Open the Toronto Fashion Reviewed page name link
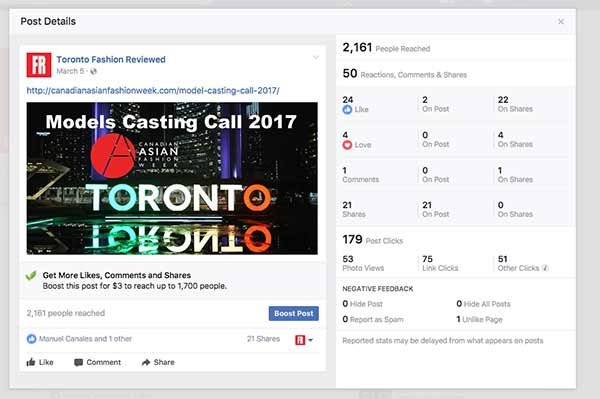Viewport: 600px width, 399px height. click(111, 59)
